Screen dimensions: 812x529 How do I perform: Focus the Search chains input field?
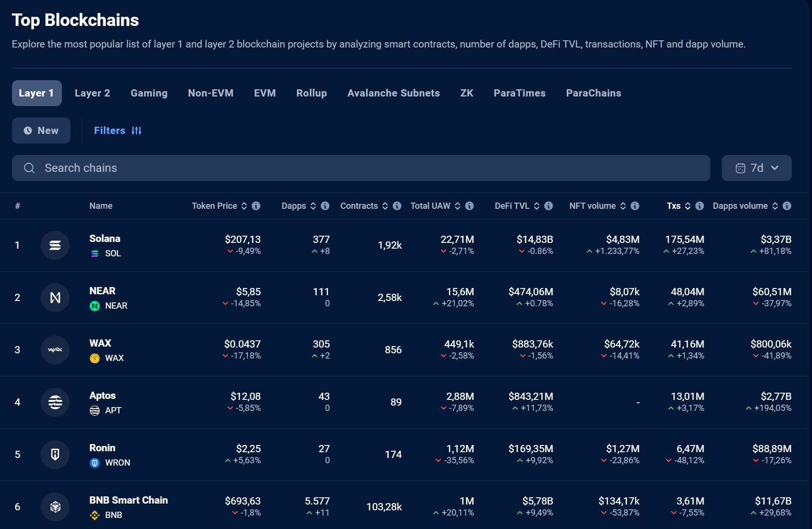click(361, 168)
